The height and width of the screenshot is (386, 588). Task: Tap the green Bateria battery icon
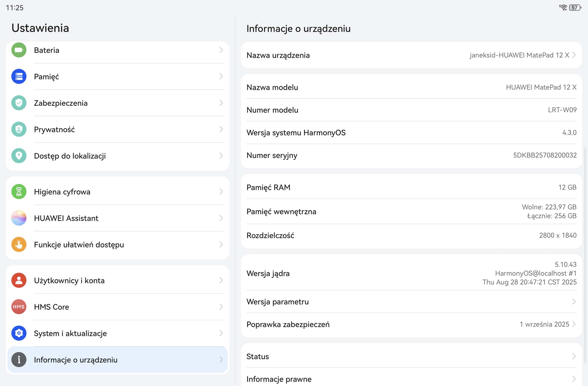pyautogui.click(x=19, y=50)
